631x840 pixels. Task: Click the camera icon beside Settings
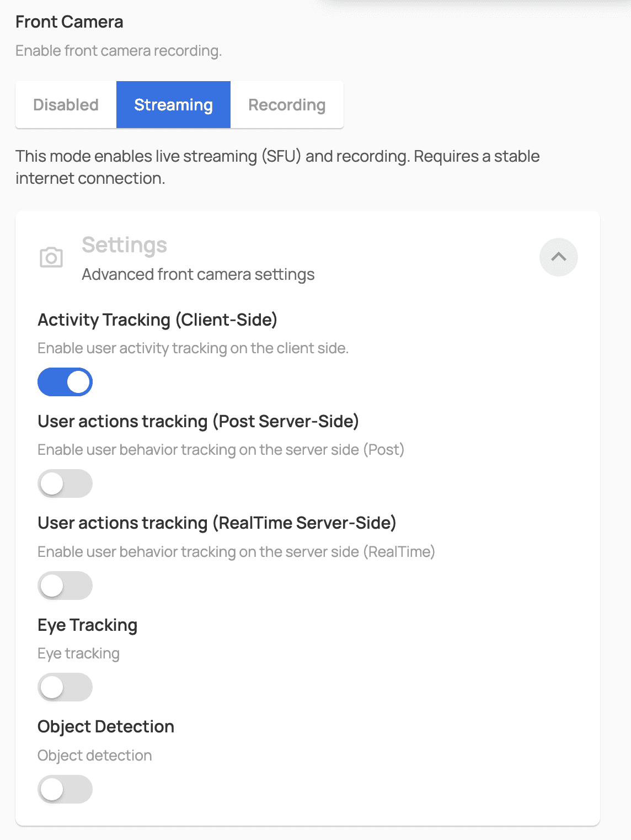[51, 257]
